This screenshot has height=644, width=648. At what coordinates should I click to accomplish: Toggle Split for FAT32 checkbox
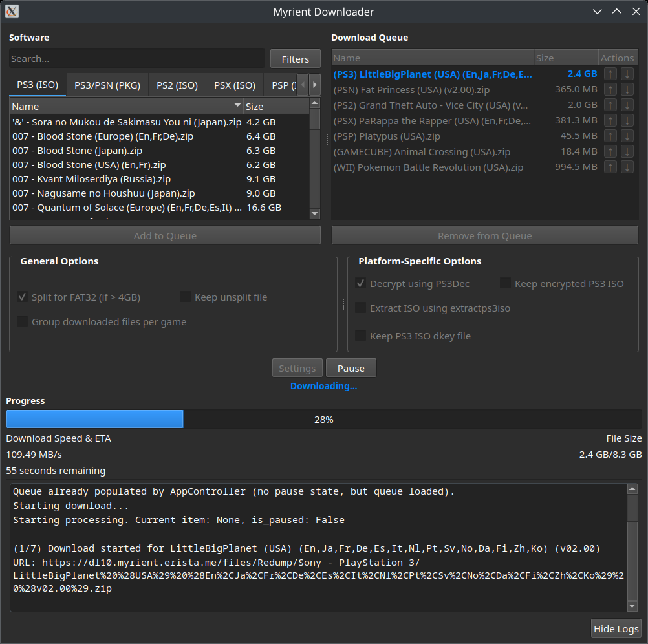pos(23,297)
